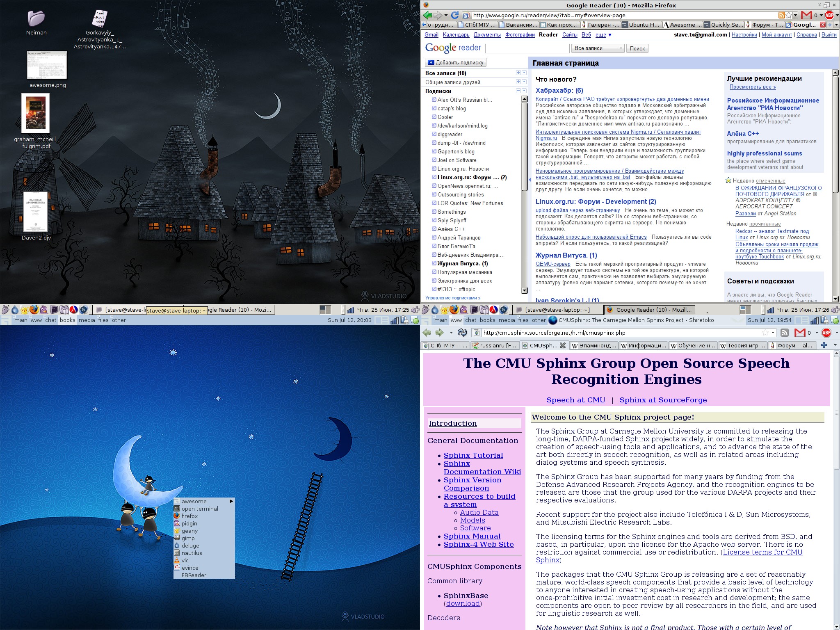Click the Gmail notifier icon in the Google Reader window
The height and width of the screenshot is (630, 840).
click(806, 15)
